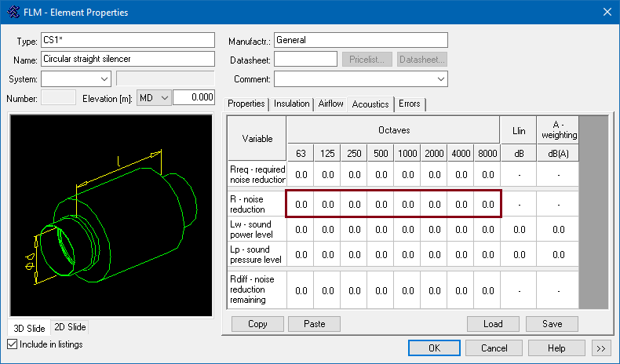
Task: Click the Rdiff - noise reduction remaining label
Action: point(257,289)
